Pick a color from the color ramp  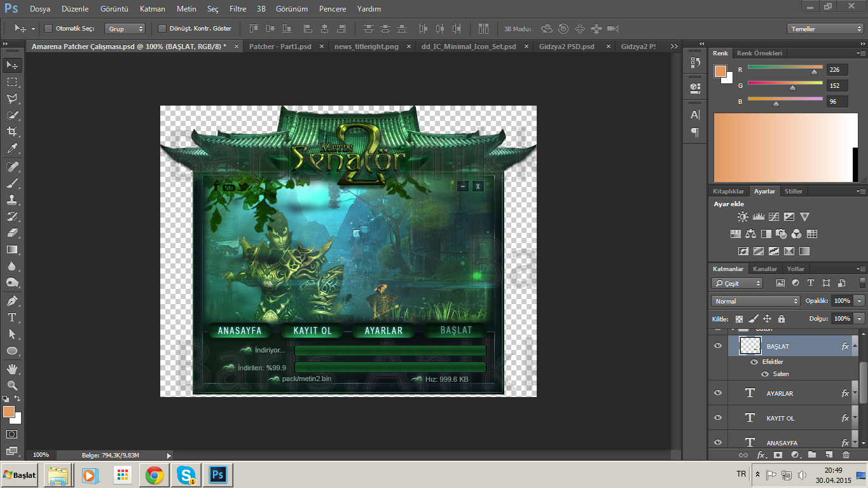pos(786,148)
